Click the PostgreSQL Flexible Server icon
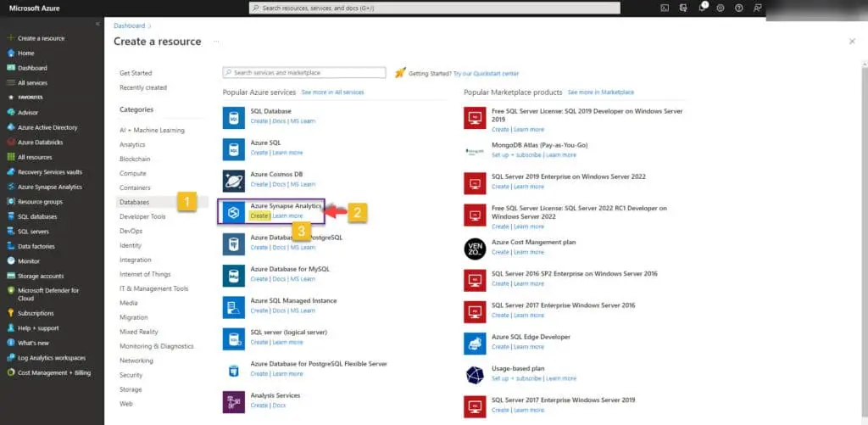The height and width of the screenshot is (425, 868). pos(234,370)
